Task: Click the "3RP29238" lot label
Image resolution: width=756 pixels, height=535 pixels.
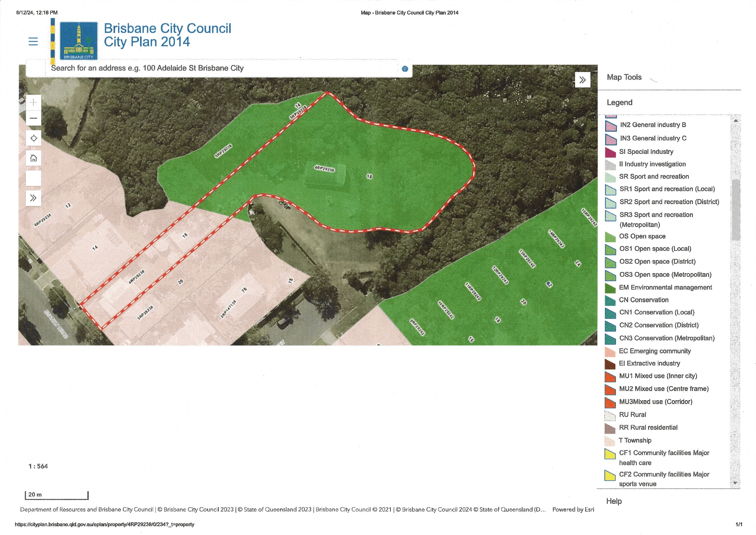Action: tap(145, 312)
